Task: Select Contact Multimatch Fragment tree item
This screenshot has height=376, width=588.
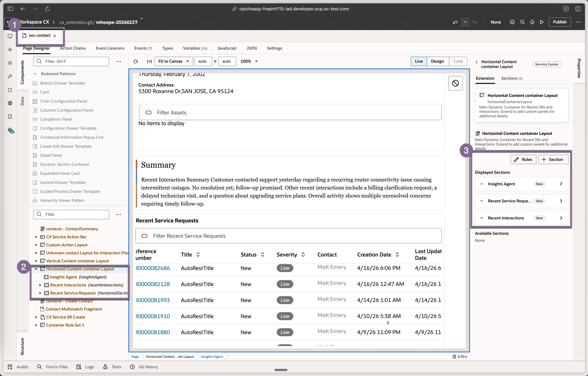Action: click(73, 309)
